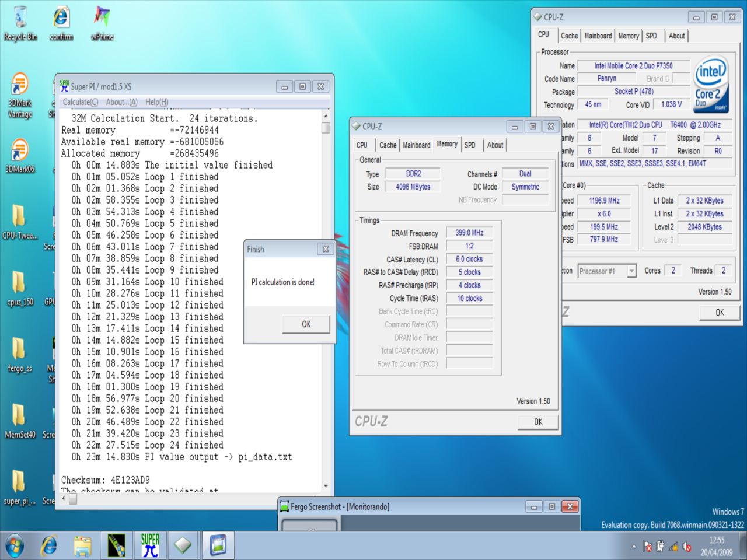Select the super_pi folder icon

point(20,487)
